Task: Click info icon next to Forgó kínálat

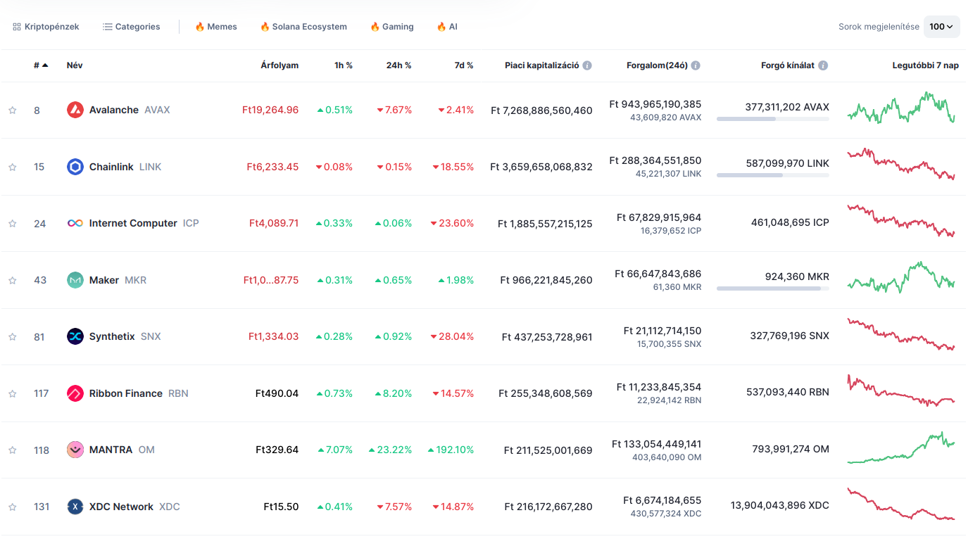Action: pos(823,65)
